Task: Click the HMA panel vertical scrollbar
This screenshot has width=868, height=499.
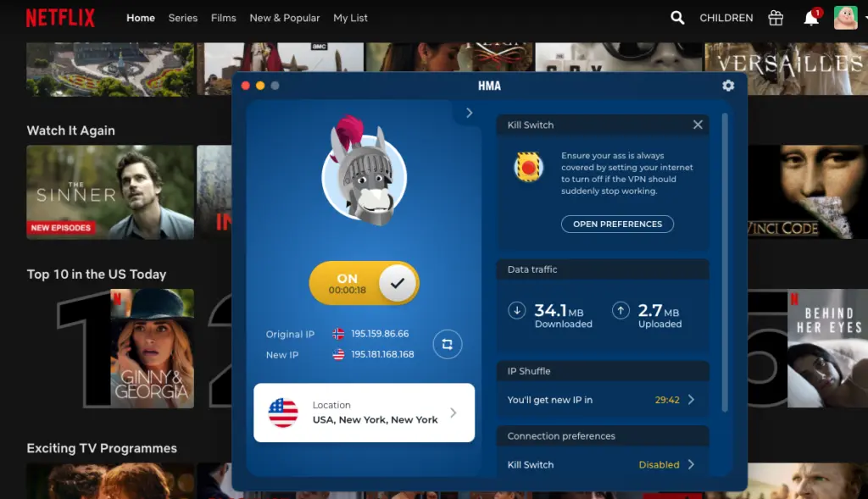Action: 726,263
